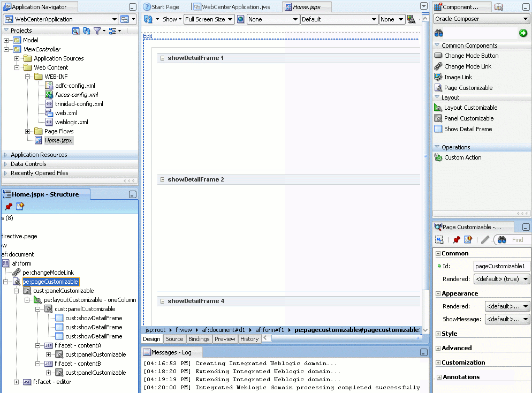Click the refresh icon in design editor toolbar
Image resolution: width=532 pixels, height=393 pixels.
[148, 19]
